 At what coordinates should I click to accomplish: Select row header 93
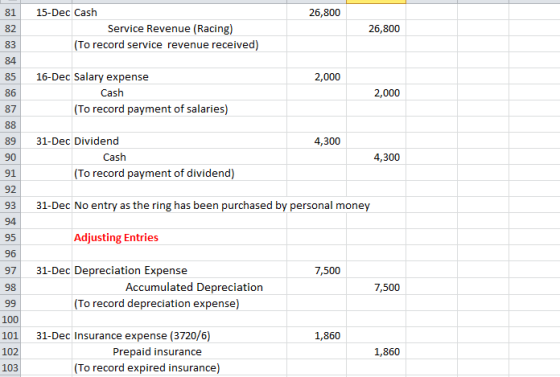click(x=10, y=205)
